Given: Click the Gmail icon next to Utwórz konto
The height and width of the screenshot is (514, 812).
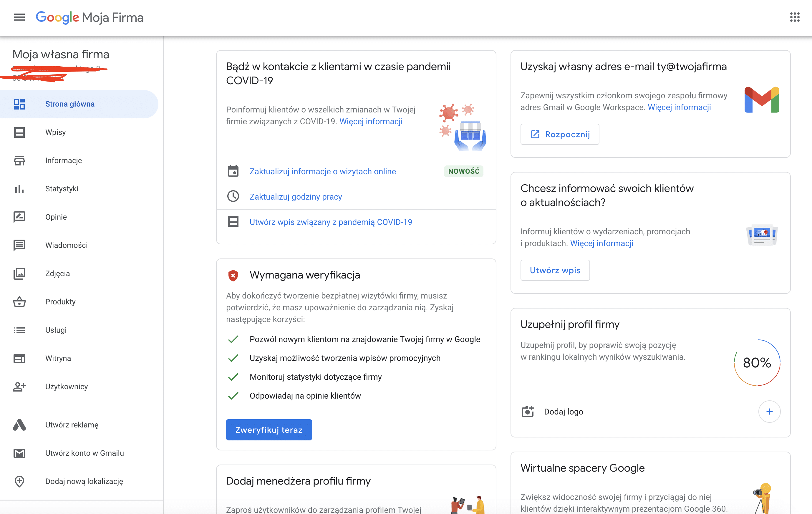Looking at the screenshot, I should (x=19, y=453).
